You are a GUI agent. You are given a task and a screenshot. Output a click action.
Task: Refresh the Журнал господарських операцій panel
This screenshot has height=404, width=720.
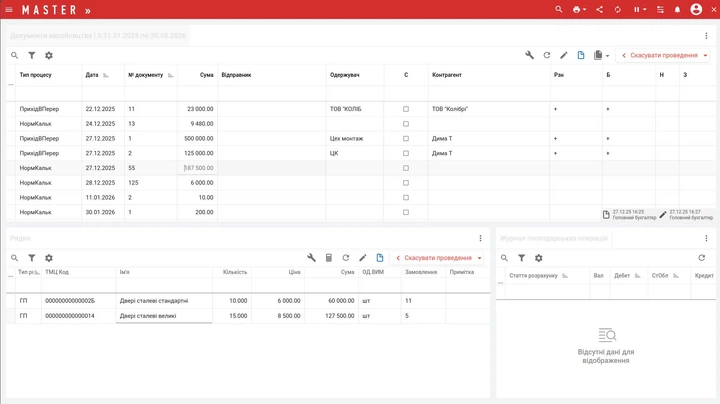tap(702, 258)
